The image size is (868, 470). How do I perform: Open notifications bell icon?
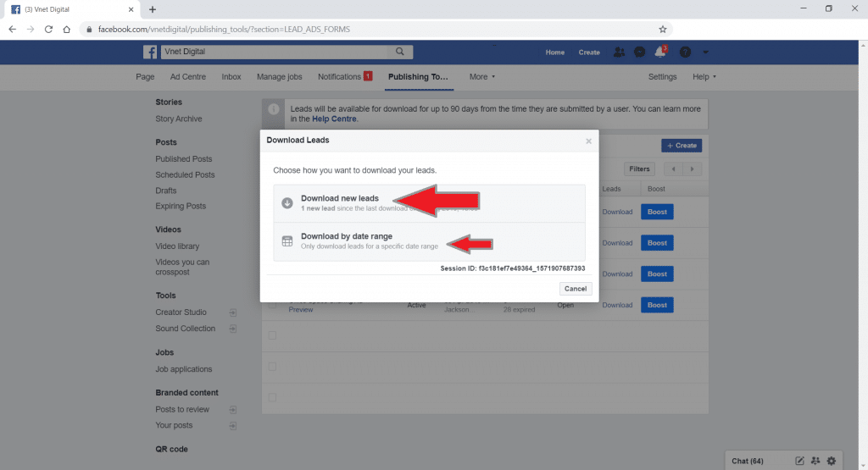pos(659,52)
